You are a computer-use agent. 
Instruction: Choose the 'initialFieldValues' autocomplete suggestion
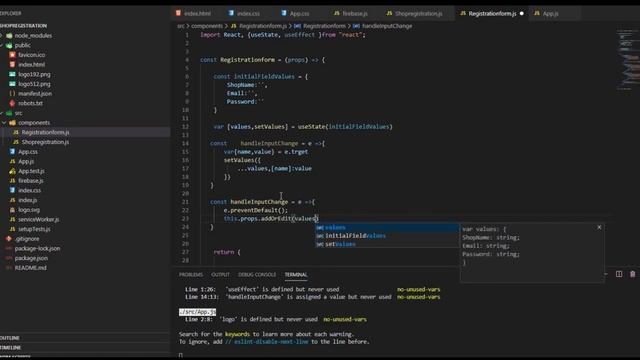387,236
